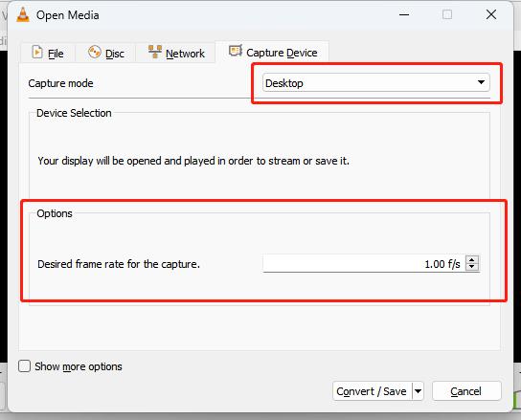Click the Capture Device tab camera-card icon
This screenshot has height=420, width=521.
click(236, 51)
